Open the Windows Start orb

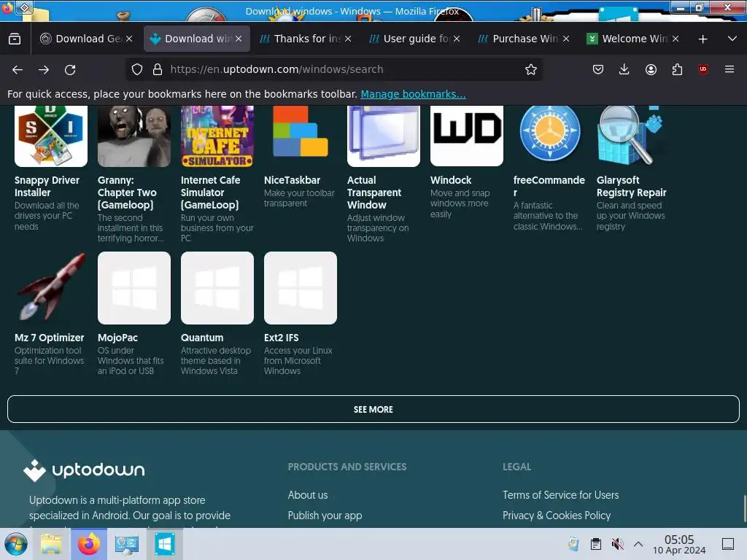[x=16, y=544]
